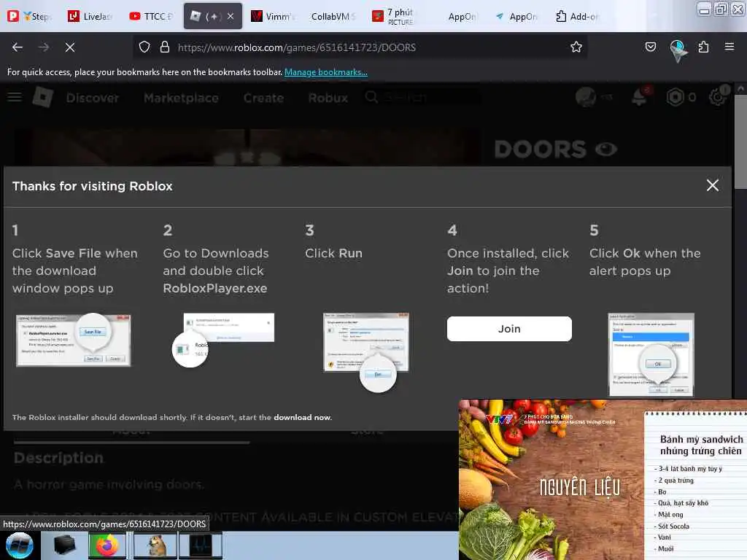The image size is (747, 560).
Task: Click the Manage bookmarks link
Action: [x=326, y=72]
